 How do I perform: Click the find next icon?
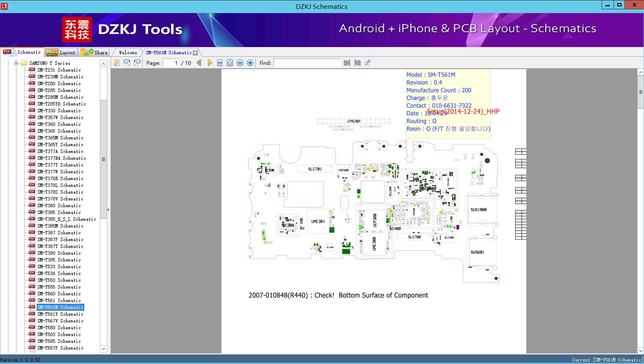click(357, 63)
